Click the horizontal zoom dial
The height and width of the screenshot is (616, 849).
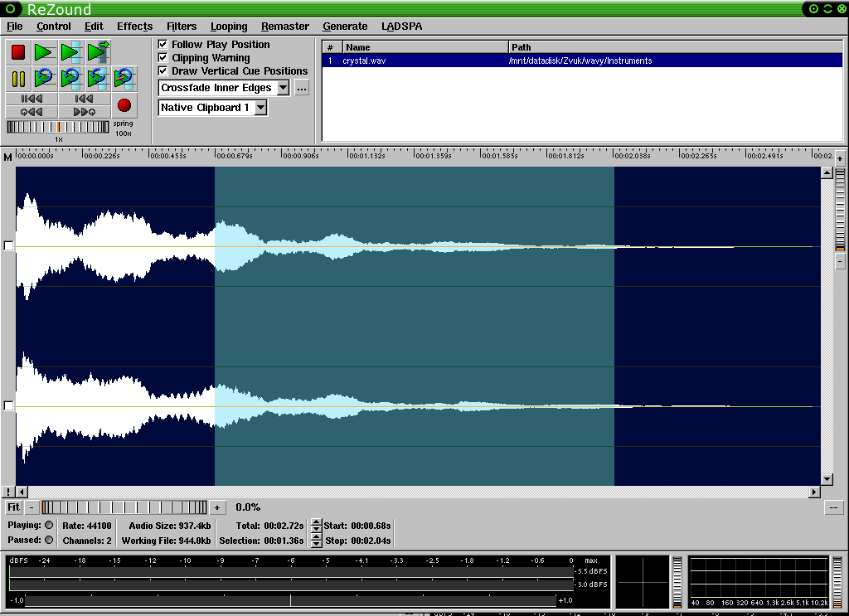pyautogui.click(x=124, y=507)
